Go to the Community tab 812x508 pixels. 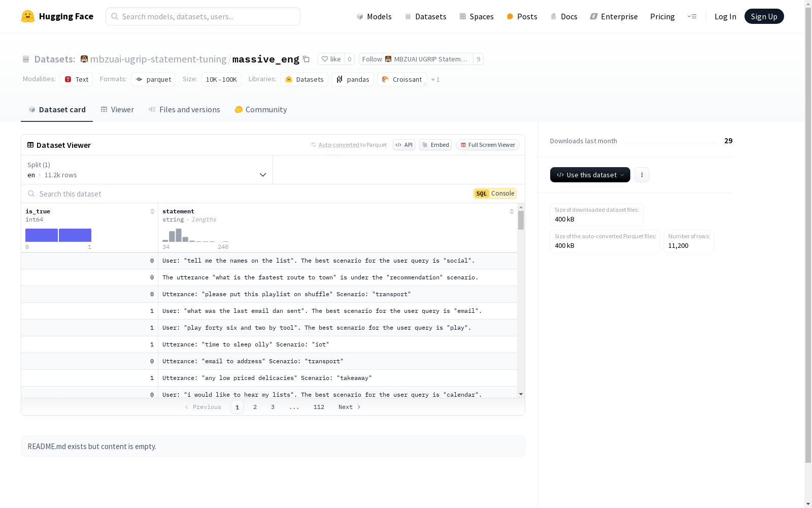pos(261,110)
